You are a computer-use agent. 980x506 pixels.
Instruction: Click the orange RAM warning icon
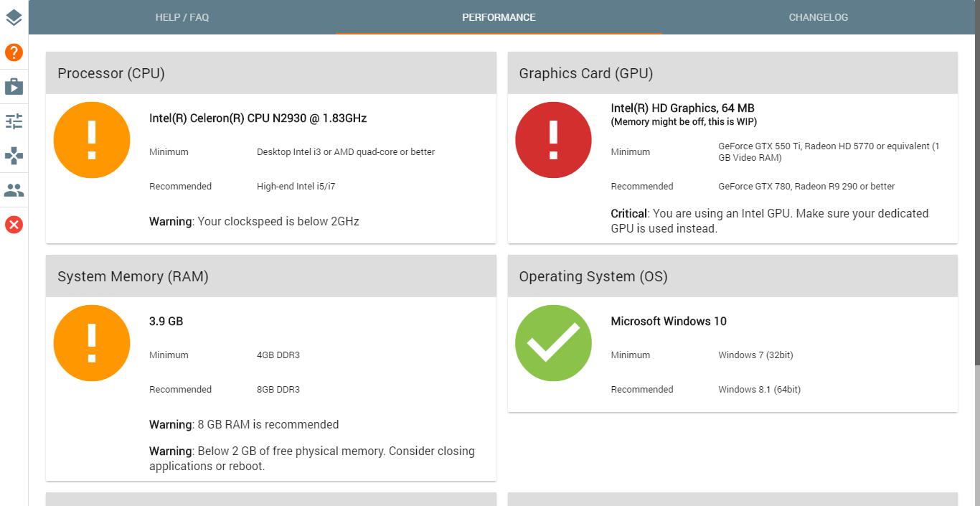92,343
